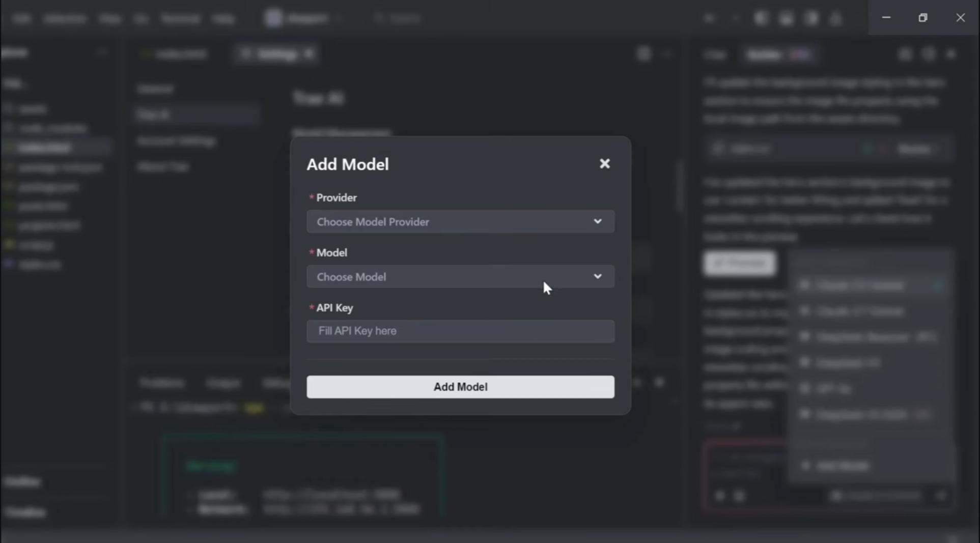
Task: Close the AI side panel
Action: click(x=951, y=54)
